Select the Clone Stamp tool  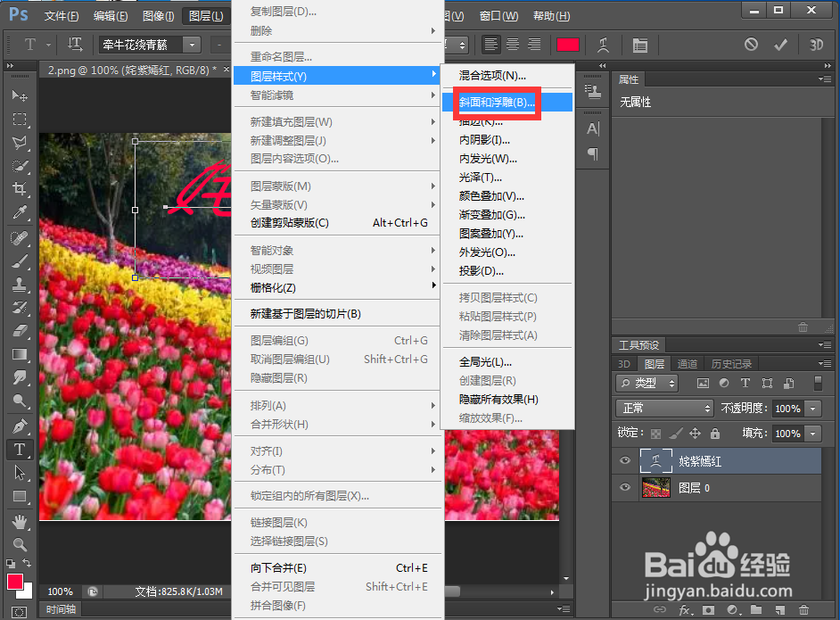click(x=20, y=284)
